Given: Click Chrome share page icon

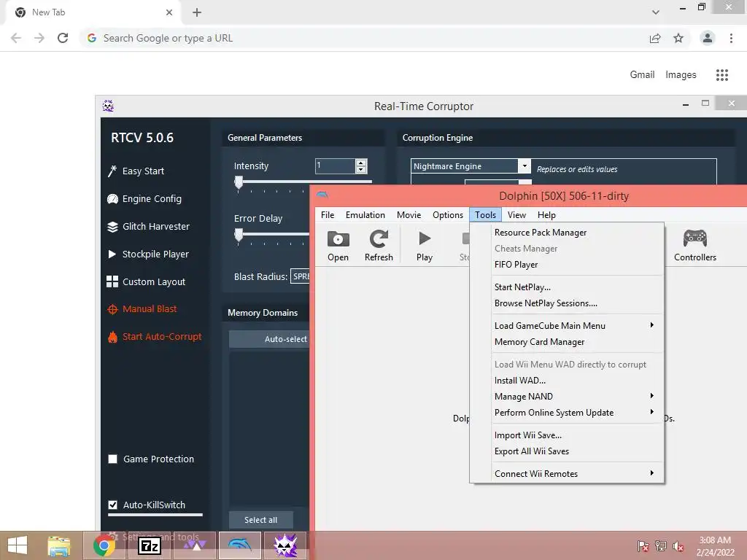Looking at the screenshot, I should click(655, 38).
